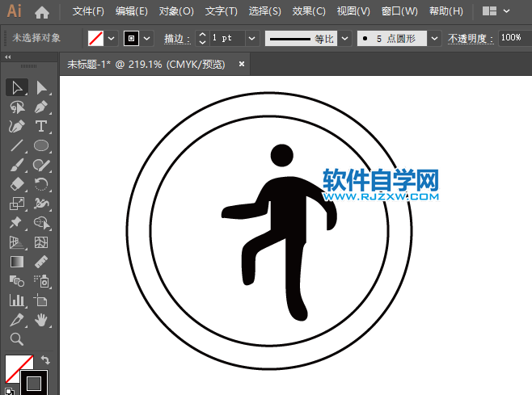Click the fill color swatch in control bar

coord(95,38)
